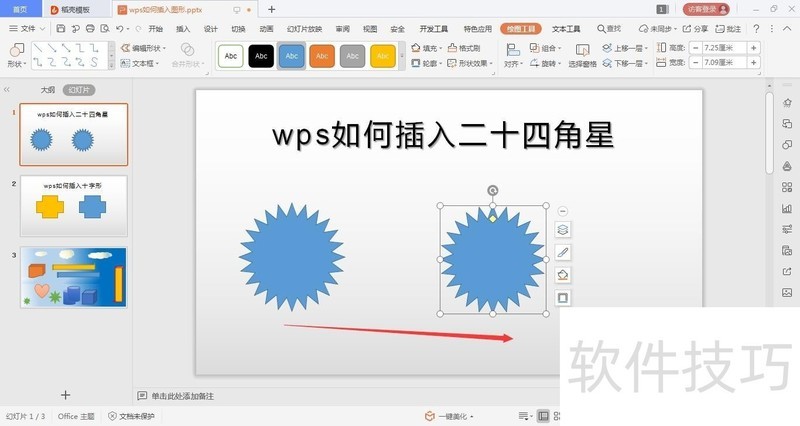
Task: Open the 一键美化 (One-click beautify) menu
Action: 449,416
